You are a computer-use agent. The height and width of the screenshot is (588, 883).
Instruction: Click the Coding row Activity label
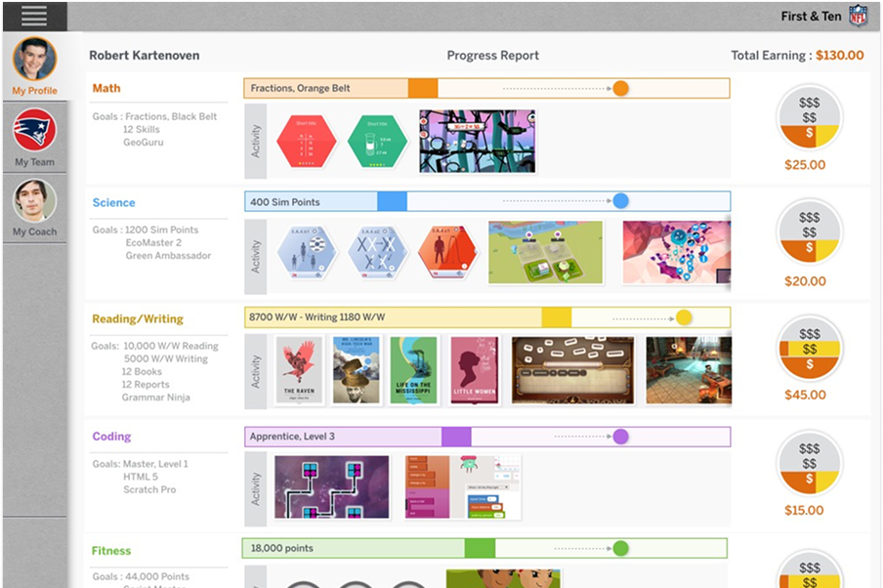tap(256, 489)
